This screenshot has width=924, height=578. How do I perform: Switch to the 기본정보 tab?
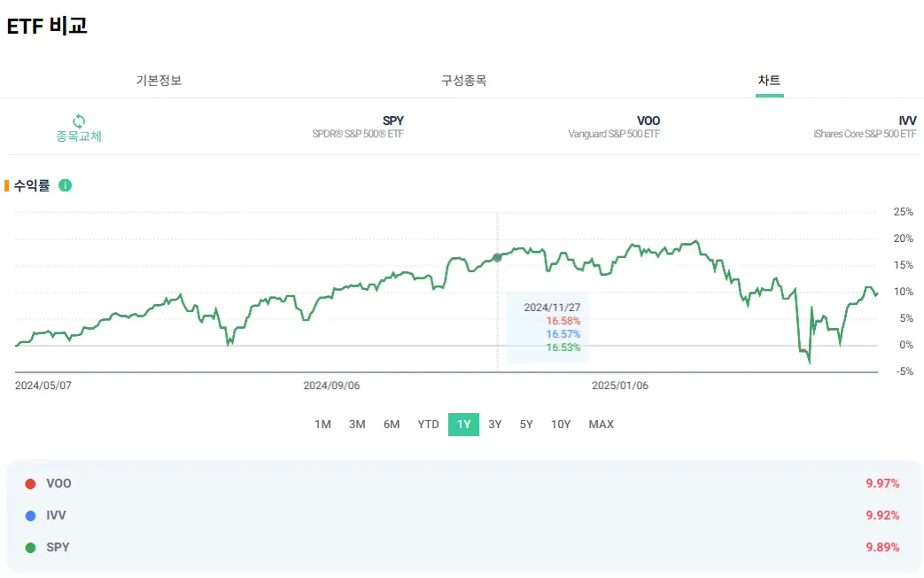coord(159,80)
